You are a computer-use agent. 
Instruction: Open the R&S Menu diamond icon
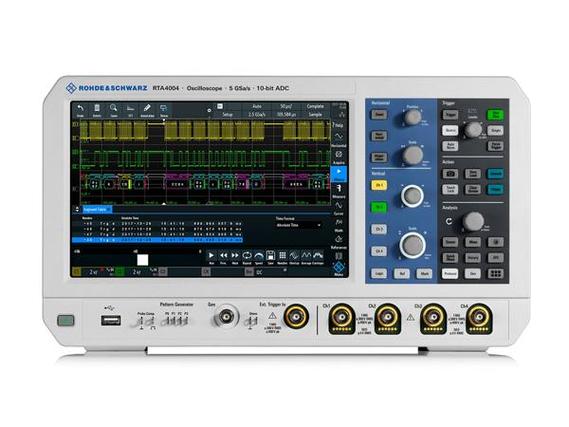click(339, 268)
